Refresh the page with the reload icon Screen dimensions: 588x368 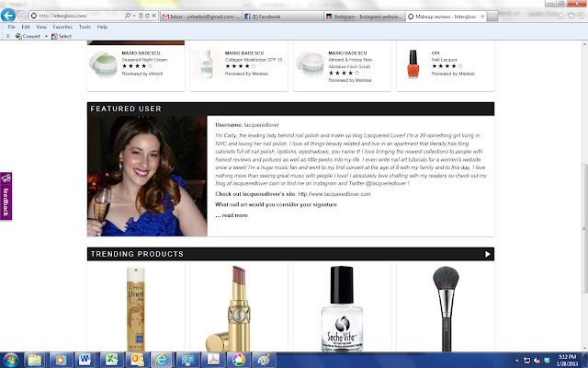tap(147, 16)
